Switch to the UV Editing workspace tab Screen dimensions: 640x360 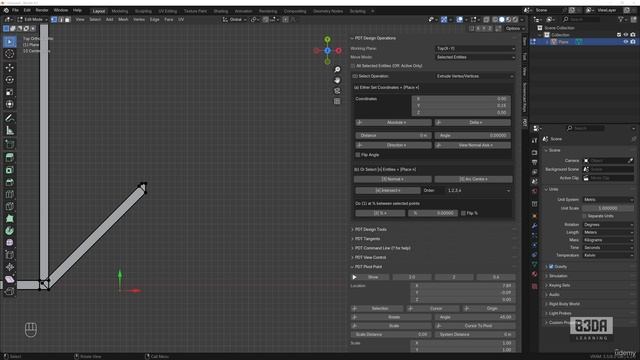[x=167, y=11]
